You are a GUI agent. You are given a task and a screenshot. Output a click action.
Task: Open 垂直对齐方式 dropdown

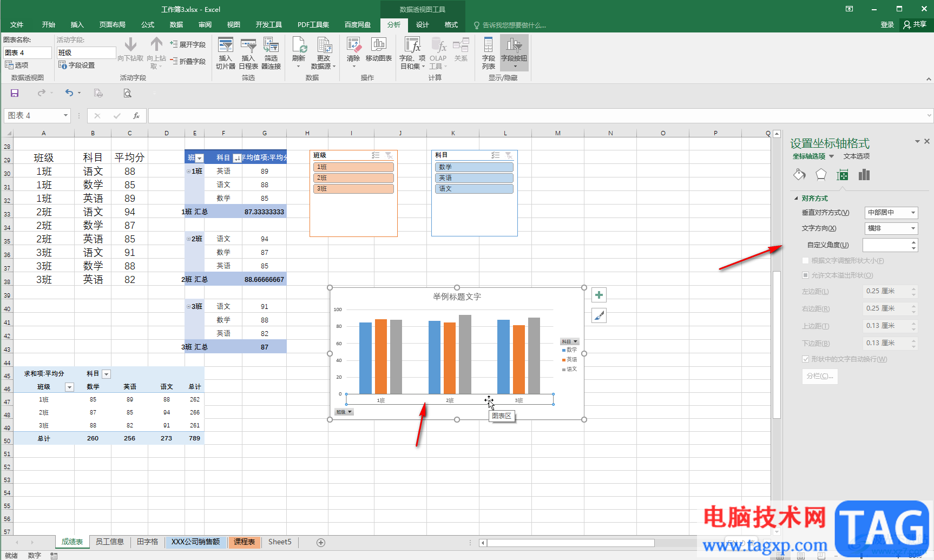coord(891,213)
